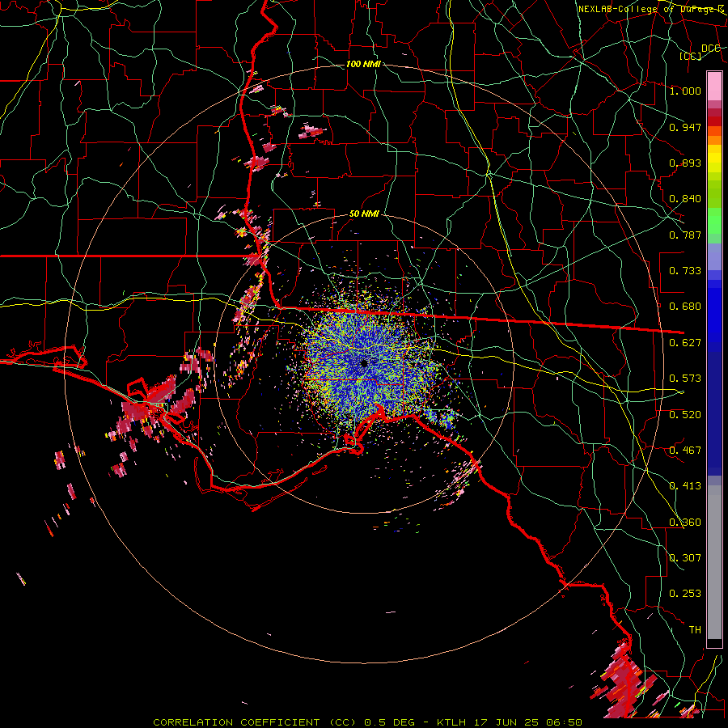Click the 17 JUN 25 date text
Image resolution: width=728 pixels, height=728 pixels.
[x=506, y=722]
